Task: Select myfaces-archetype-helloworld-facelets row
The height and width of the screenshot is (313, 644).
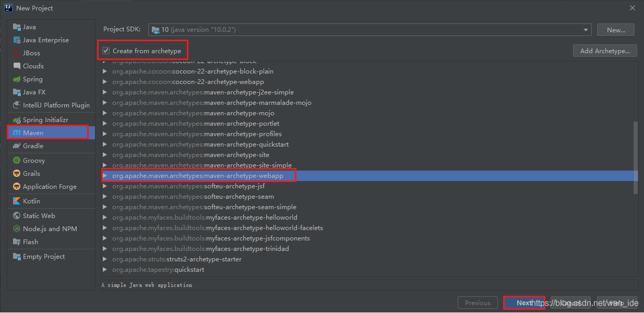Action: pyautogui.click(x=369, y=228)
